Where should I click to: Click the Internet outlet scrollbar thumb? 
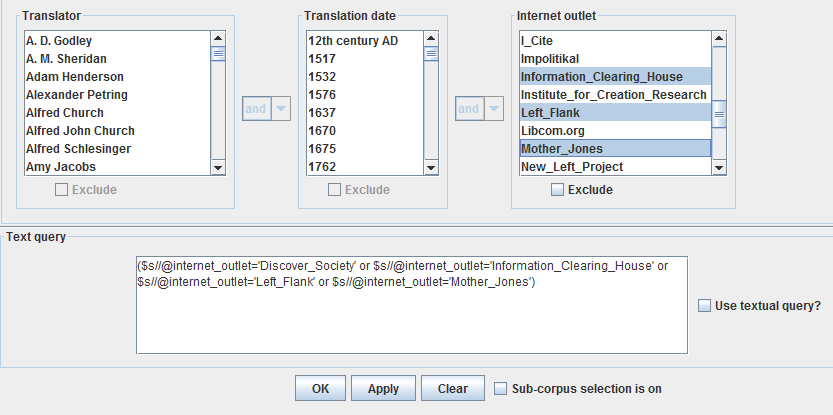coord(719,114)
